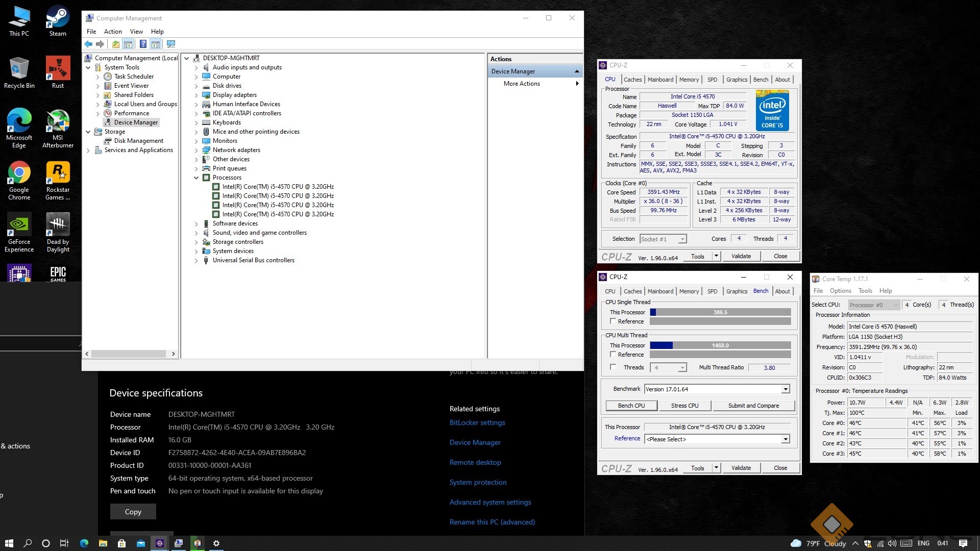Click the blue Help question mark icon

click(143, 44)
